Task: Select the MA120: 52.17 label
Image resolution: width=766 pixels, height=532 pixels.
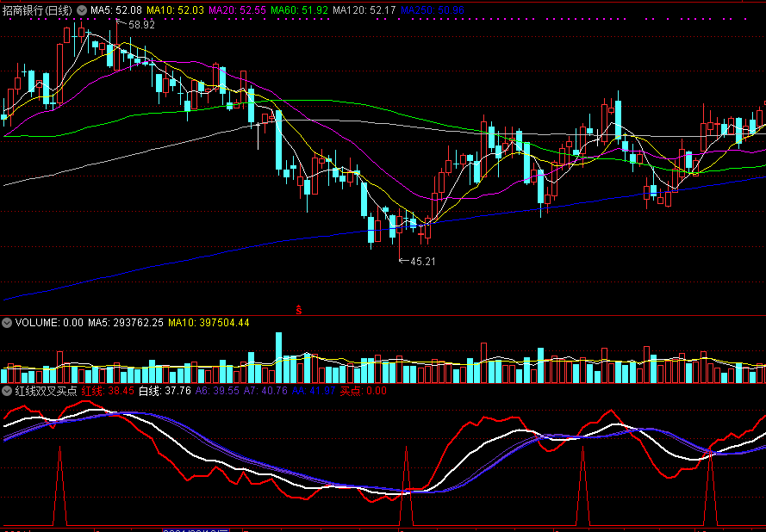Action: [x=364, y=10]
